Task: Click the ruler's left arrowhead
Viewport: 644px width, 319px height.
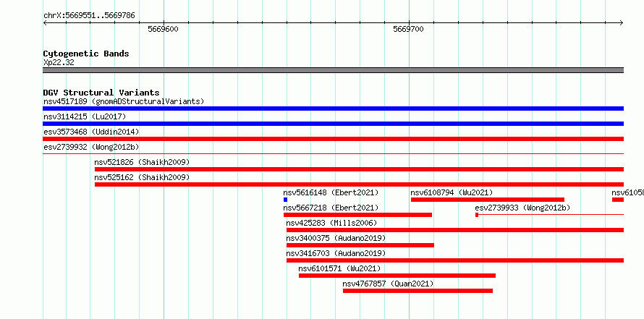Action: [45, 22]
